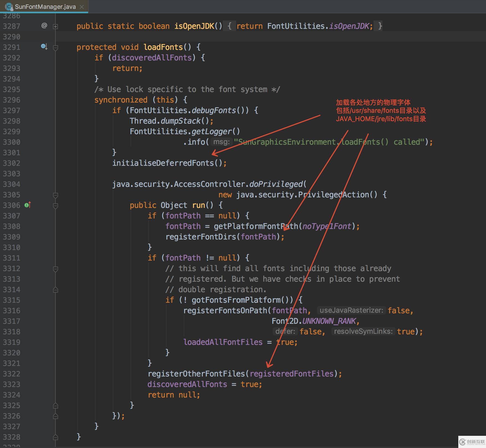
Task: Select the SunFontManager.java editor tab
Action: tap(44, 6)
